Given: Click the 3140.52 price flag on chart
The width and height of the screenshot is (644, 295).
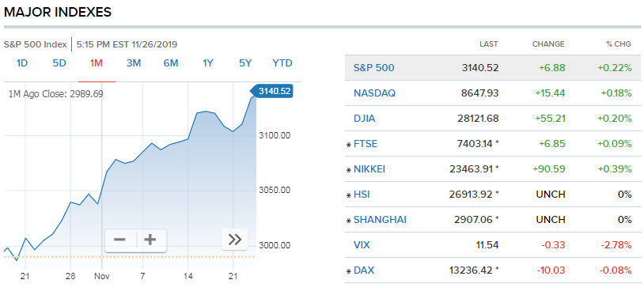Looking at the screenshot, I should tap(271, 91).
